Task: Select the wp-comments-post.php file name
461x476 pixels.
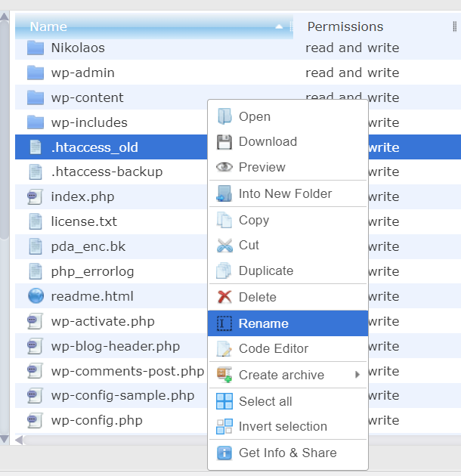Action: click(128, 371)
